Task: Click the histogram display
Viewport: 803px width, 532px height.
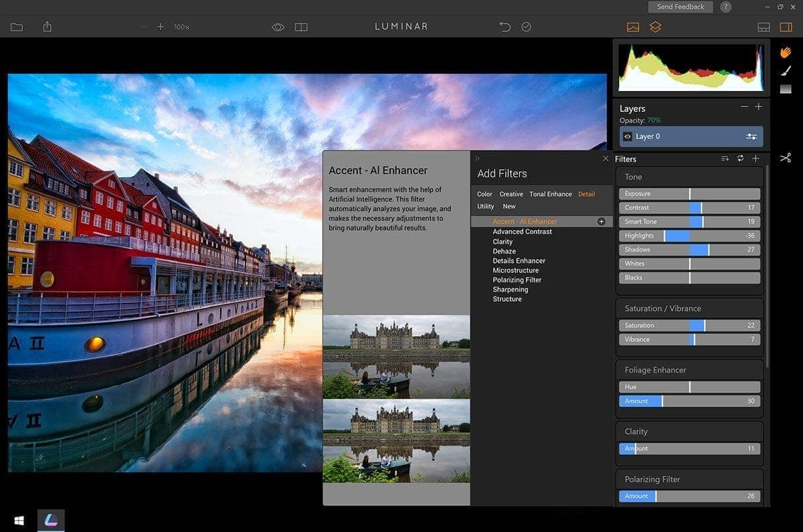Action: coord(691,68)
